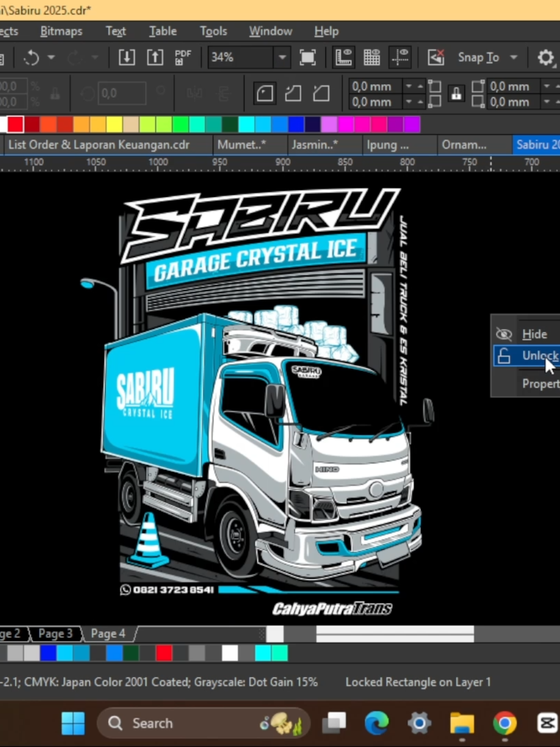The height and width of the screenshot is (747, 560).
Task: Open the Tools menu
Action: pyautogui.click(x=213, y=31)
